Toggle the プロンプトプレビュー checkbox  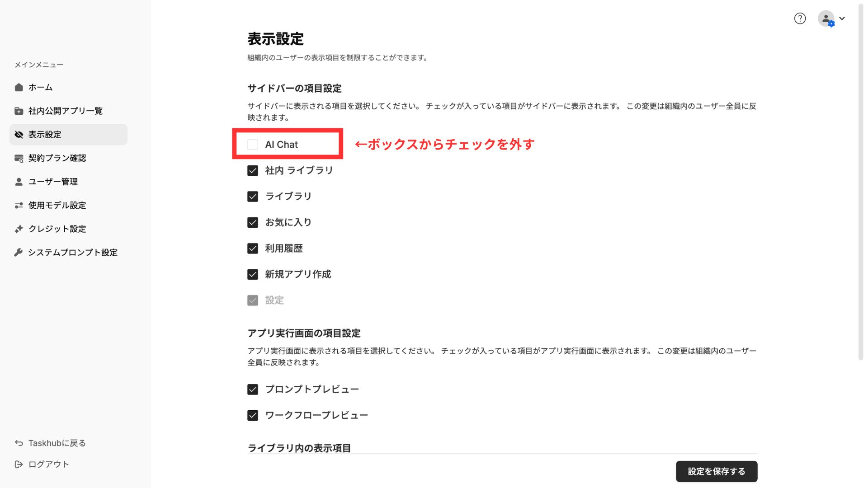click(x=253, y=389)
